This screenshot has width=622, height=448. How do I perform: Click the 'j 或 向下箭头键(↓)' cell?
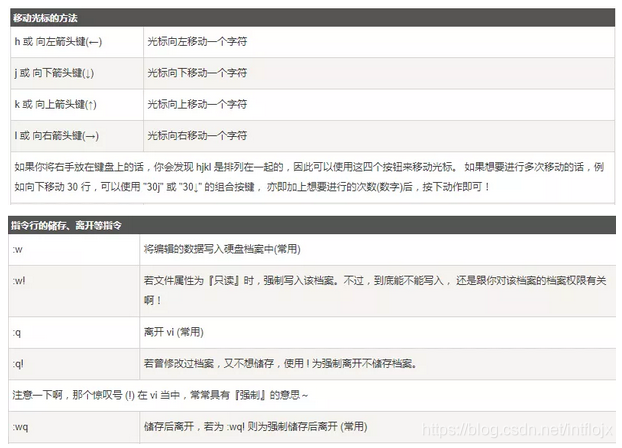coord(77,73)
